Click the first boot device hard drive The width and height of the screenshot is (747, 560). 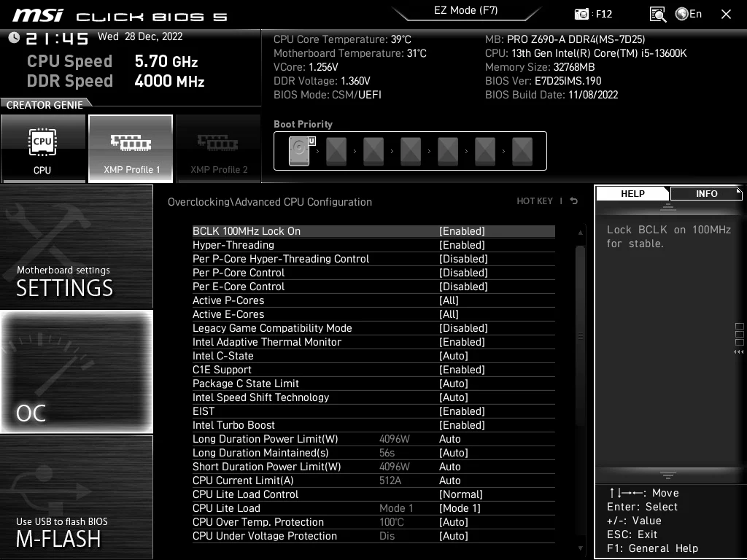pyautogui.click(x=300, y=151)
